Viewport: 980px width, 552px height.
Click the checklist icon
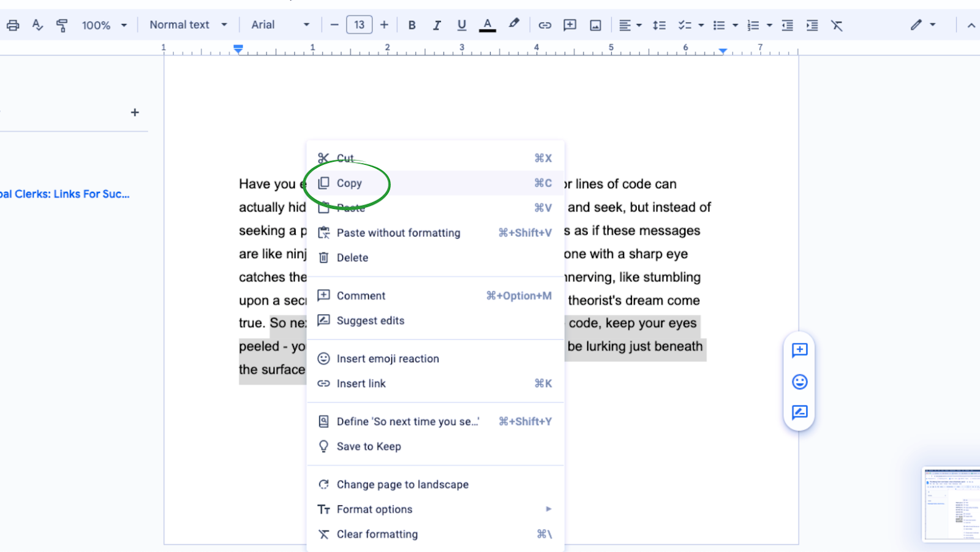pyautogui.click(x=685, y=25)
